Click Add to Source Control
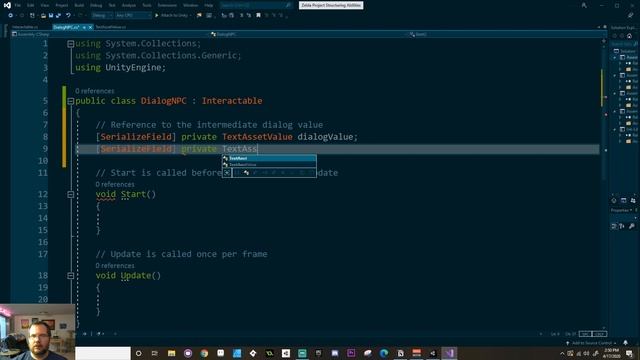640x360 pixels. (591, 343)
